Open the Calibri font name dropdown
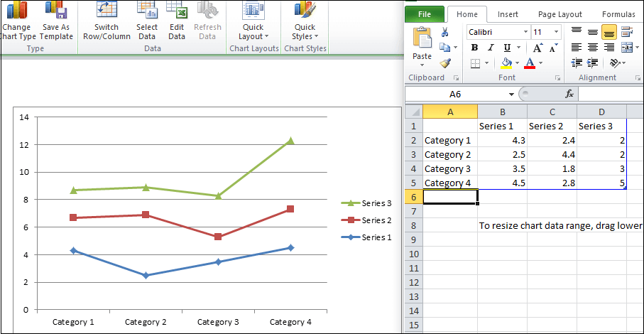 coord(525,32)
